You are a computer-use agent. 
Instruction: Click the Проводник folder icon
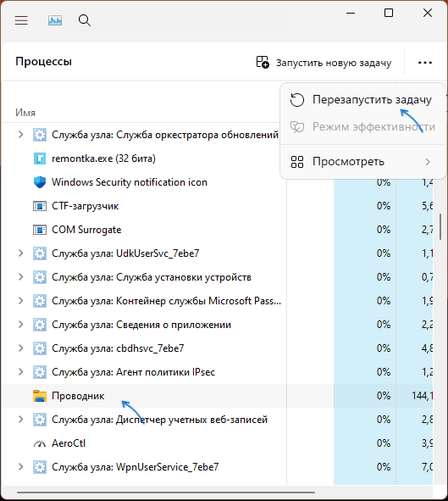40,396
